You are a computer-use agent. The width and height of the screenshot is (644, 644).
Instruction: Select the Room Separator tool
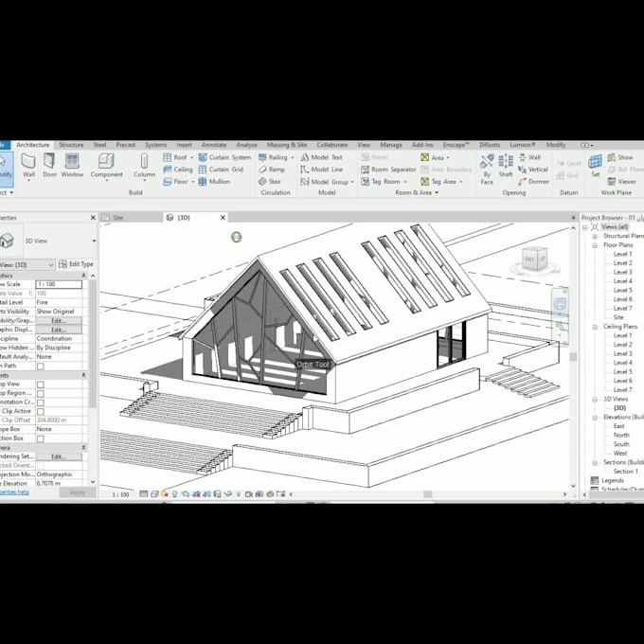388,170
